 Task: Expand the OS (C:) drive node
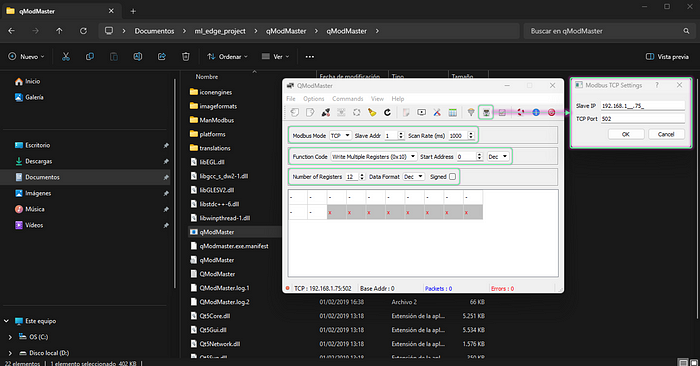pyautogui.click(x=10, y=337)
